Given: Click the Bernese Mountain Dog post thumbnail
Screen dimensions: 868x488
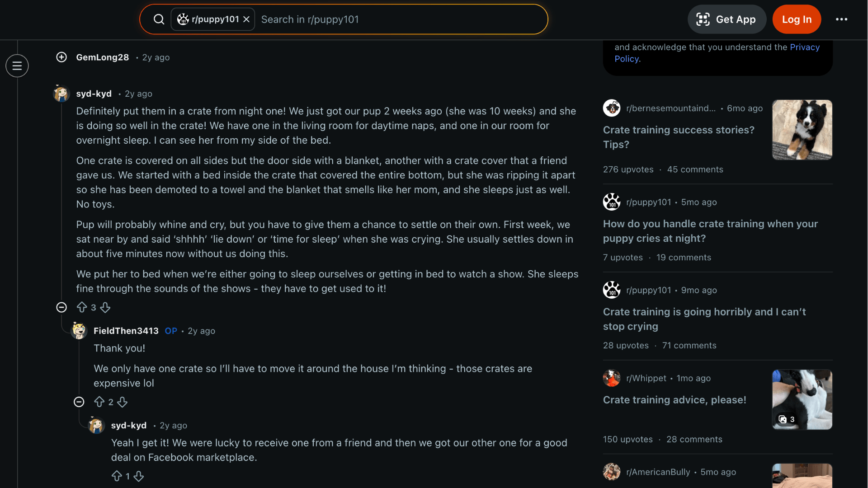Looking at the screenshot, I should coord(802,130).
